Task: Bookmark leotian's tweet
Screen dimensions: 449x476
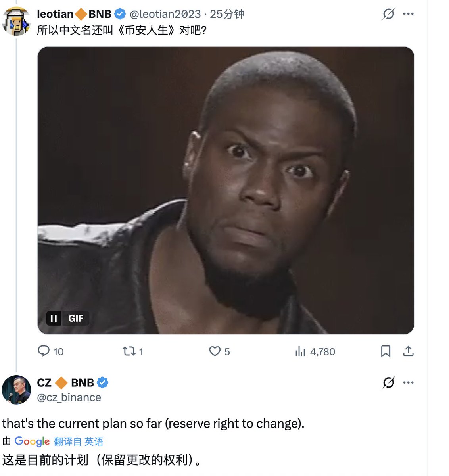Action: pyautogui.click(x=386, y=351)
